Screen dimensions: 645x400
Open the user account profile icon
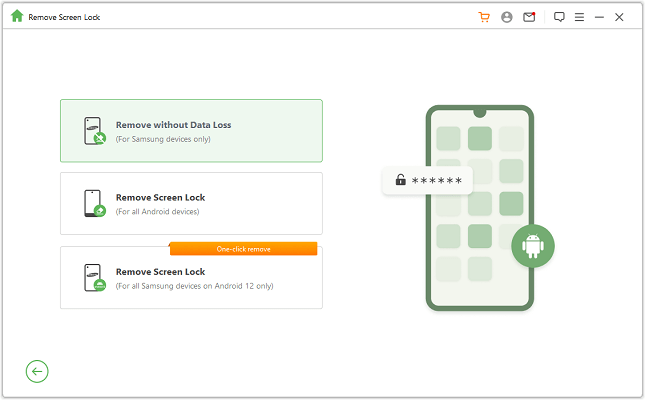point(507,17)
